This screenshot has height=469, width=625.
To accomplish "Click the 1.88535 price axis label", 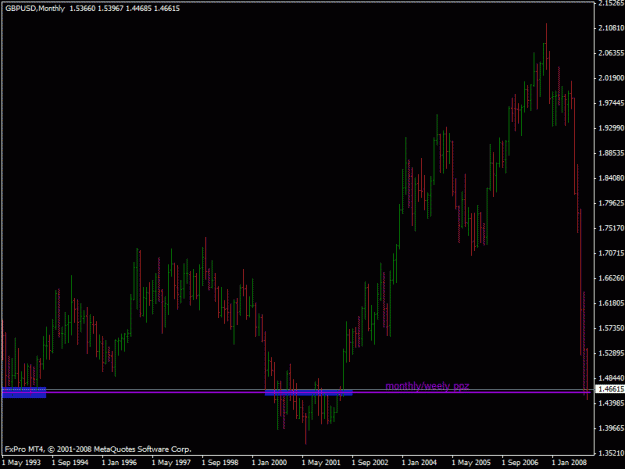I will 611,153.
